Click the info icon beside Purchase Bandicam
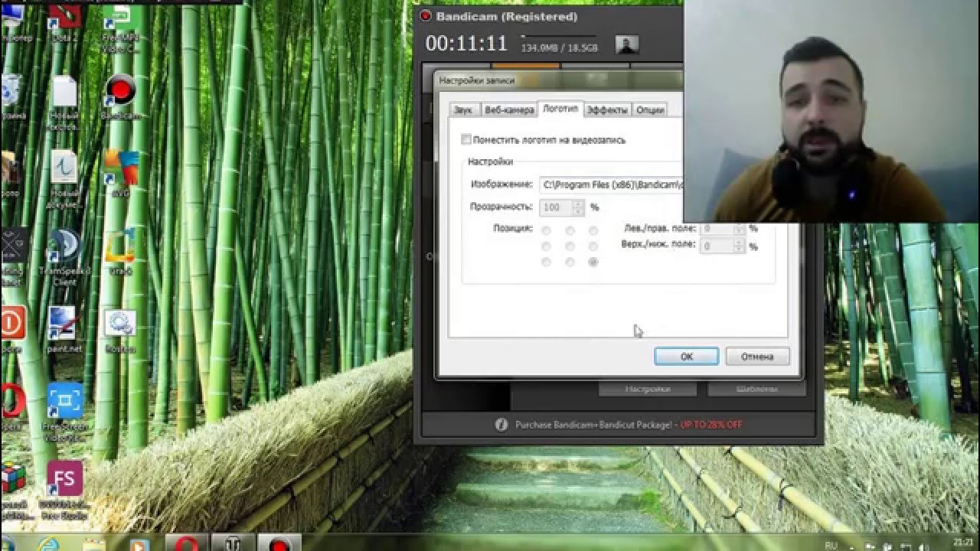Image resolution: width=980 pixels, height=551 pixels. point(501,424)
